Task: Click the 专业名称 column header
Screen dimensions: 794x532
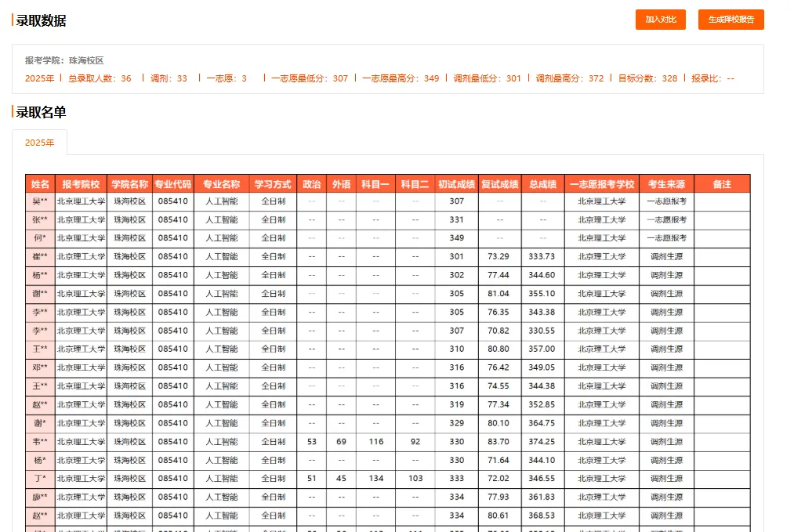Action: (x=221, y=184)
